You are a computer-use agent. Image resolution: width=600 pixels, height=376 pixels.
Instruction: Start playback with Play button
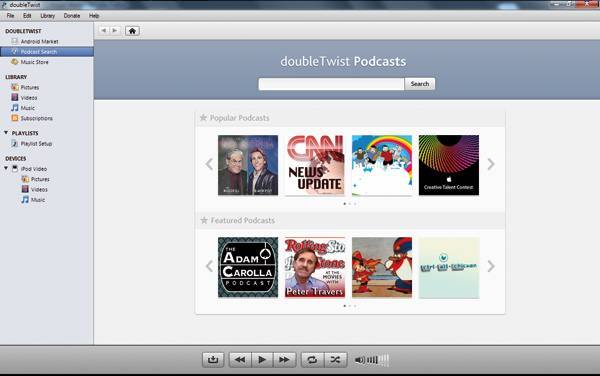262,360
